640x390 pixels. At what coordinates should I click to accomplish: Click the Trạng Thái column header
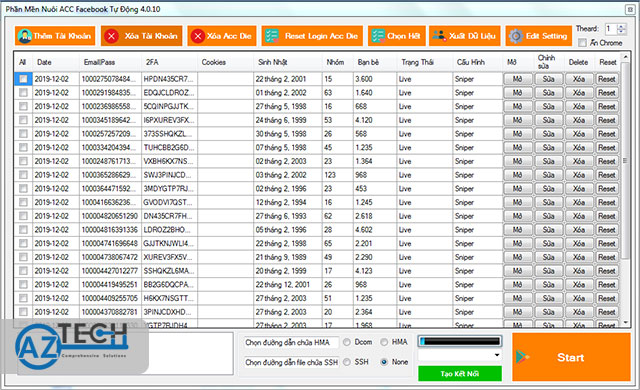coord(424,62)
